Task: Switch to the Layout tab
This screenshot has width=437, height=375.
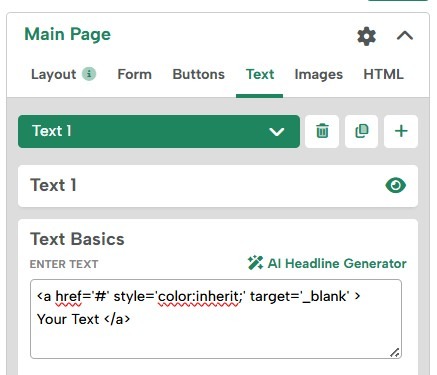Action: coord(53,74)
